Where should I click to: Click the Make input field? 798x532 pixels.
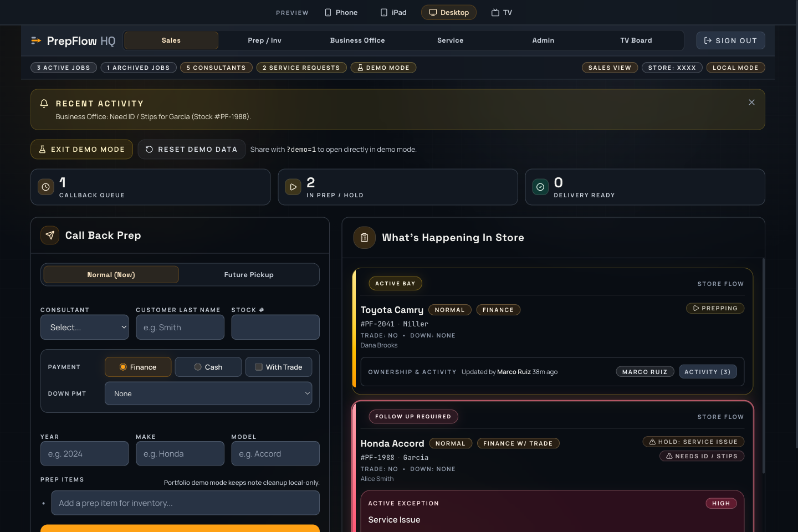click(180, 454)
